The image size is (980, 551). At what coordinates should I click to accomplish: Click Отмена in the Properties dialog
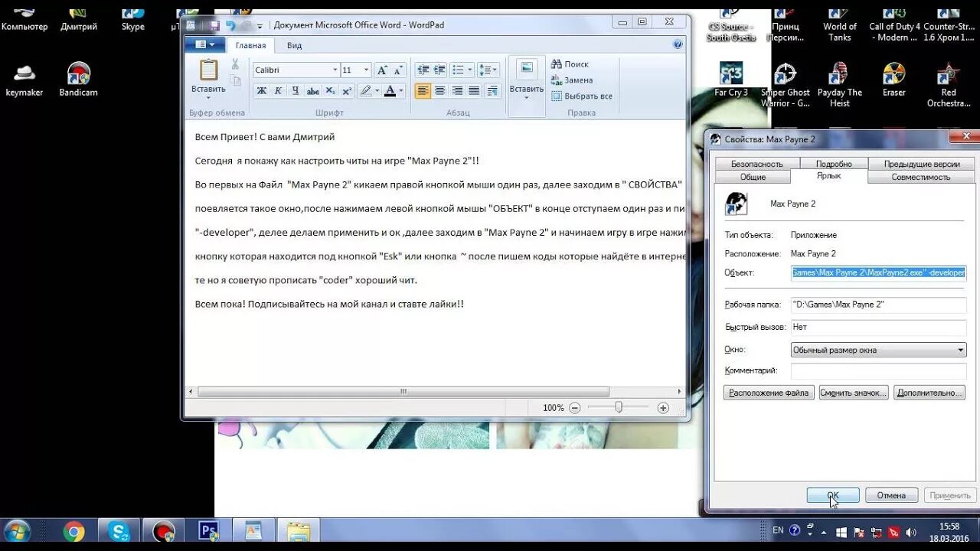[891, 495]
